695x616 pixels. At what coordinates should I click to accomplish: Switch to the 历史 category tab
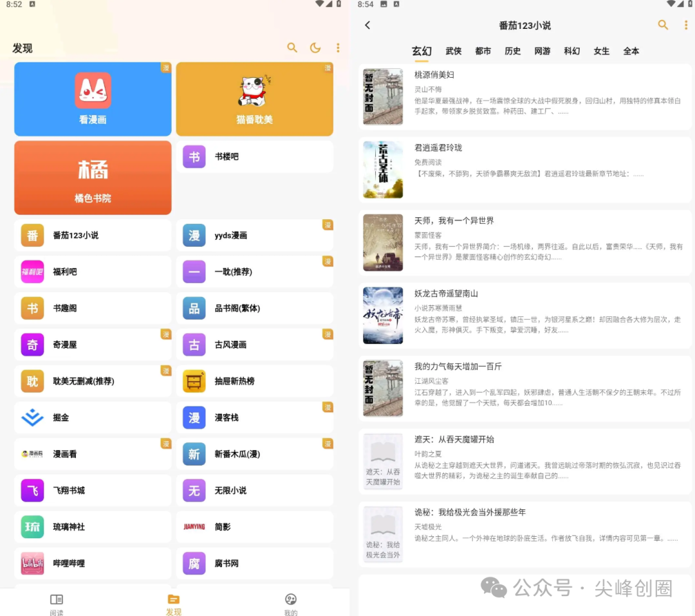pyautogui.click(x=512, y=51)
